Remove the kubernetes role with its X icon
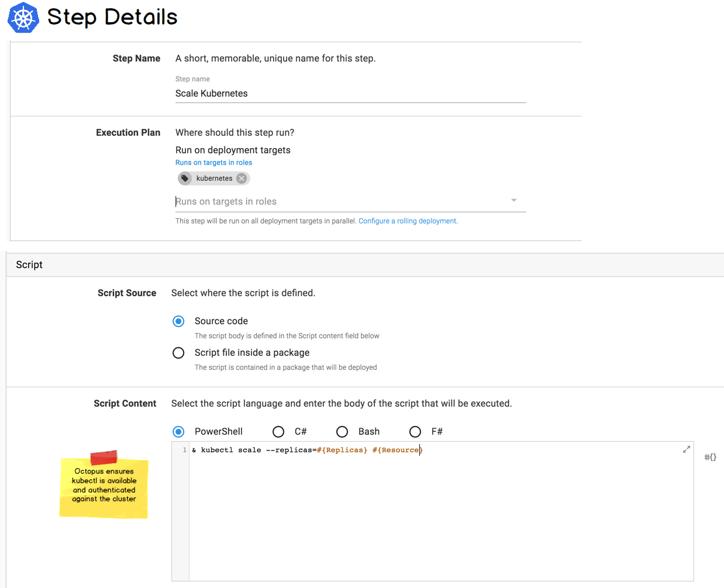This screenshot has height=588, width=724. pyautogui.click(x=241, y=178)
